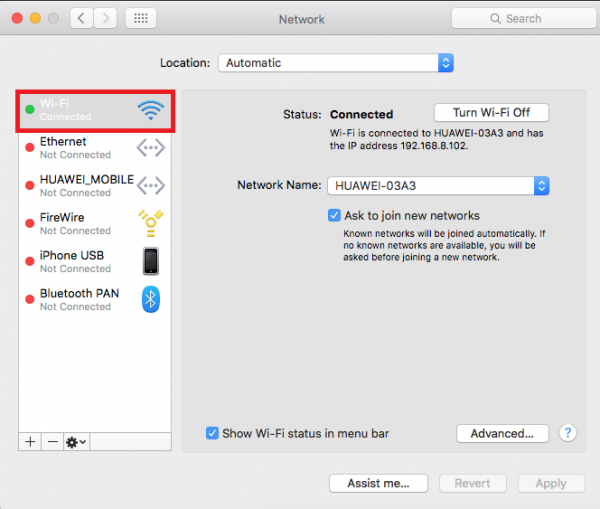Open the Network Name dropdown
The width and height of the screenshot is (600, 509).
tap(439, 186)
